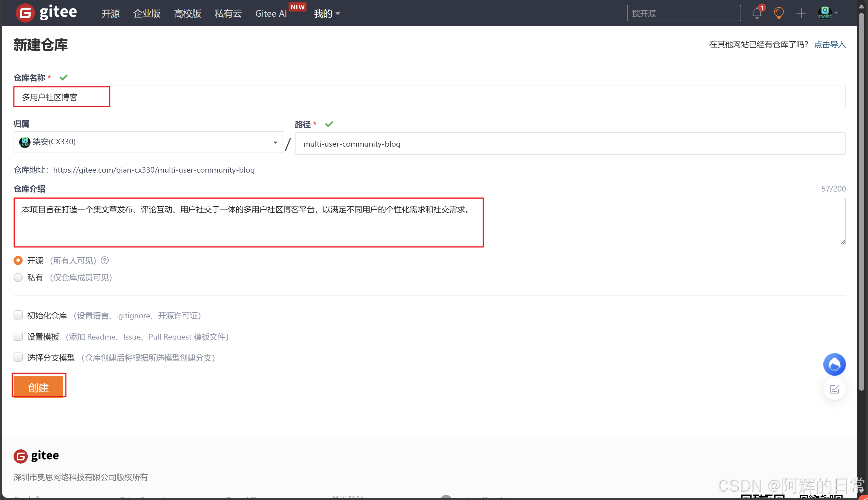
Task: Tick the 选择分支模型 checkbox
Action: [x=18, y=357]
